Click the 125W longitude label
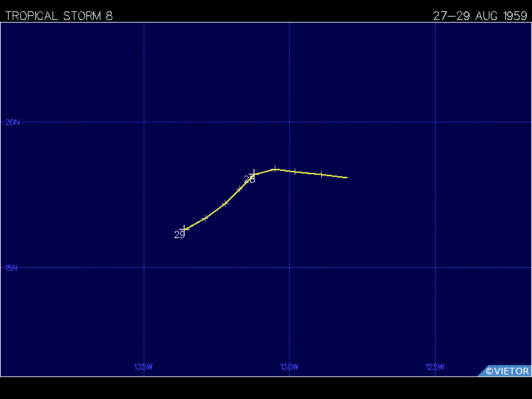Image resolution: width=532 pixels, height=399 pixels. point(436,367)
